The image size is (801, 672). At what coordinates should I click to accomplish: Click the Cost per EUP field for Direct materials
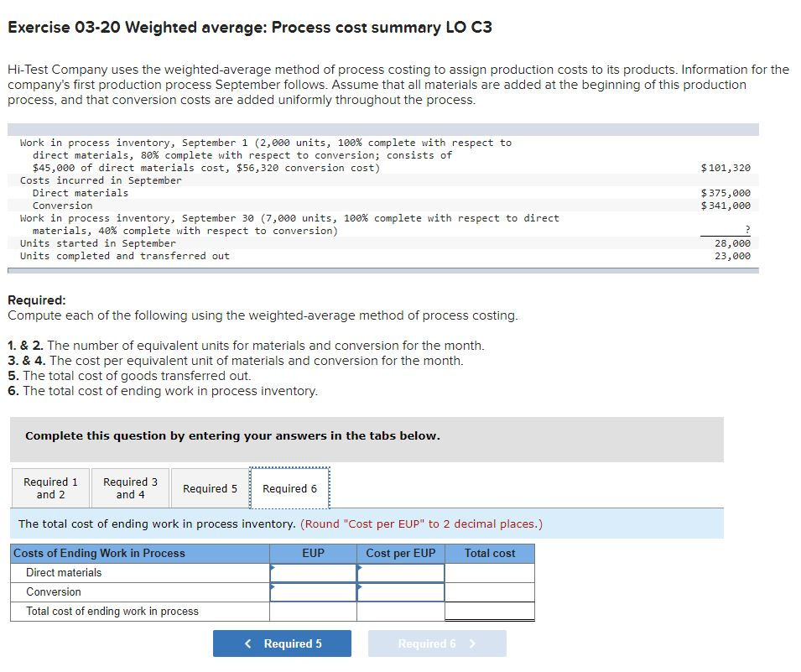(399, 573)
